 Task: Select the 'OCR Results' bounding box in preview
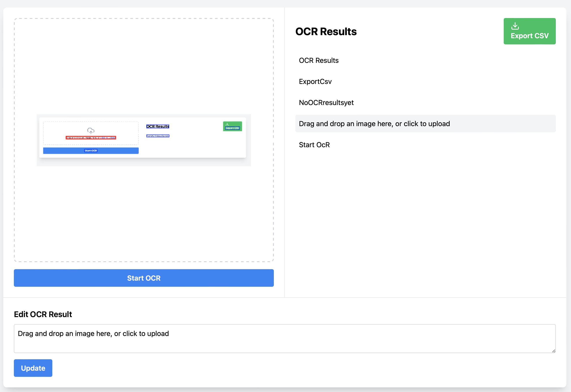click(x=157, y=126)
